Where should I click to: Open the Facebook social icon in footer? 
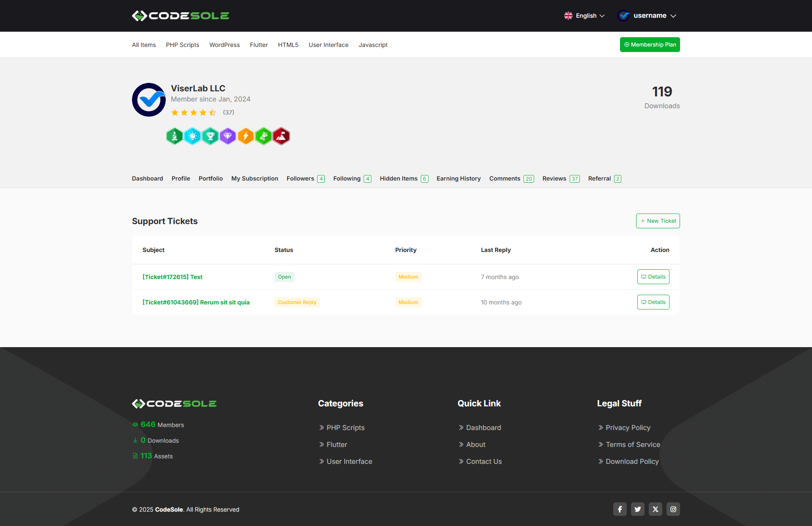click(x=620, y=509)
